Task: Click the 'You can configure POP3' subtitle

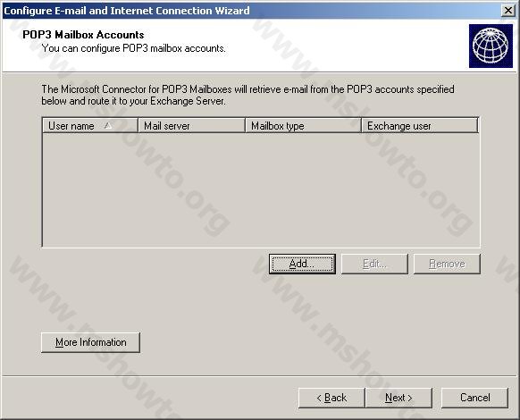Action: click(133, 48)
